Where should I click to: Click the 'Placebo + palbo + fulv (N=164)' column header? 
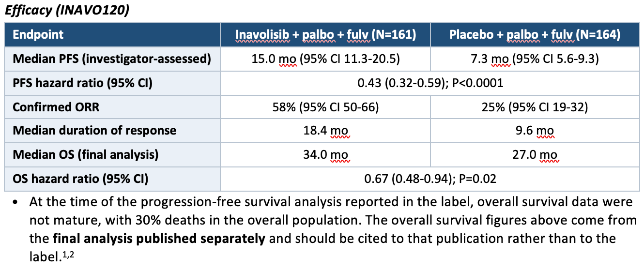535,35
